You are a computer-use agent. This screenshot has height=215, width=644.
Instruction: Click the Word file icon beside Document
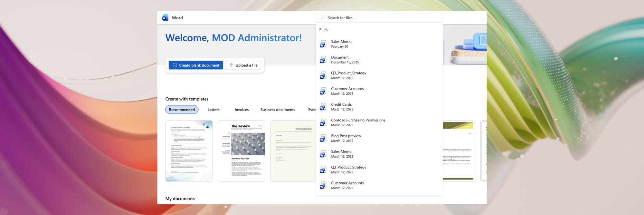point(323,60)
